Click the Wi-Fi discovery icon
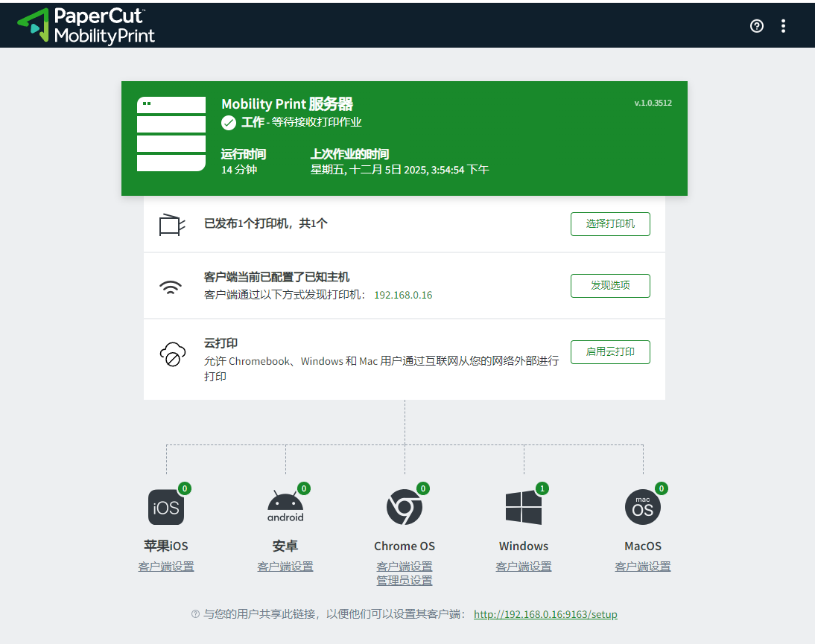This screenshot has height=644, width=815. (x=171, y=287)
